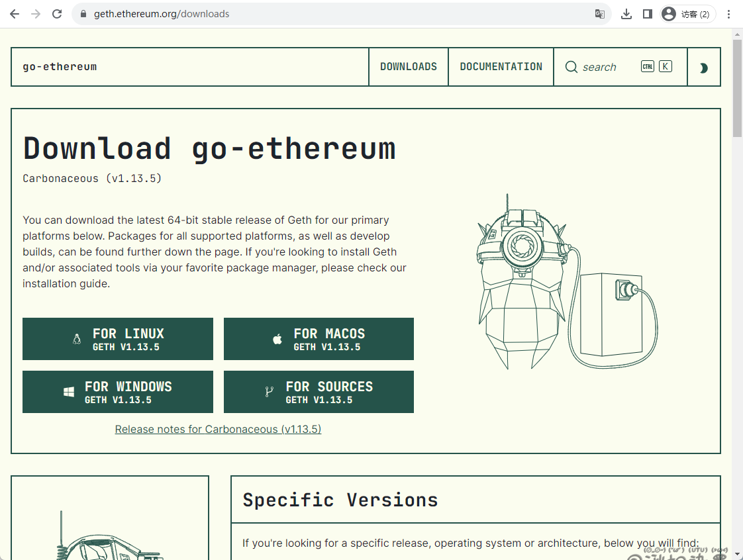Open release notes for Carbonaceous link
743x560 pixels.
[218, 429]
